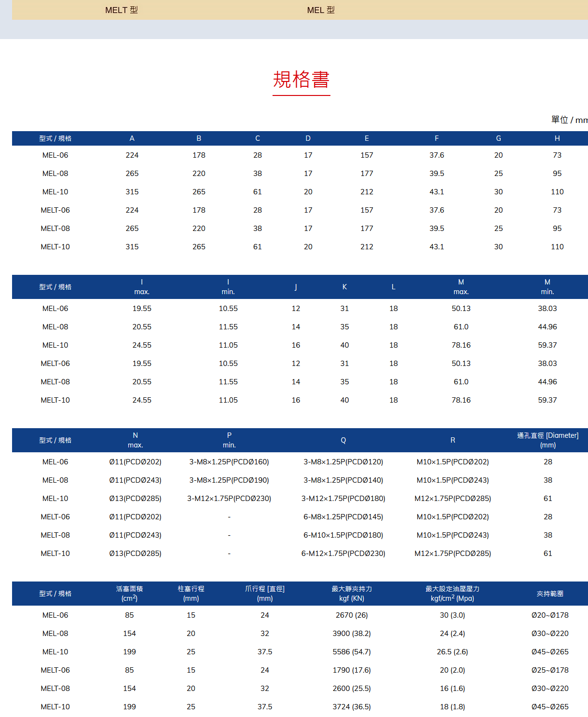Switch to the MELT 型 tab
This screenshot has width=588, height=717.
pos(121,10)
